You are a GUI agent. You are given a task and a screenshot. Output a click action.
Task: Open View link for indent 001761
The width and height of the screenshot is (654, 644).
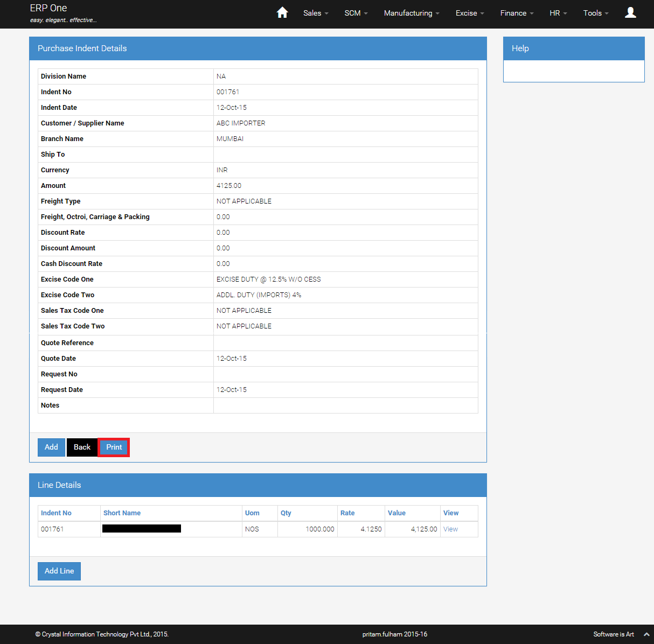[x=450, y=529]
